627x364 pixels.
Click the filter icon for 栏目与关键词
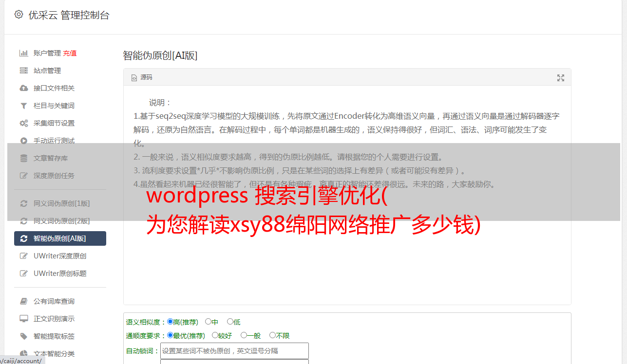[23, 106]
